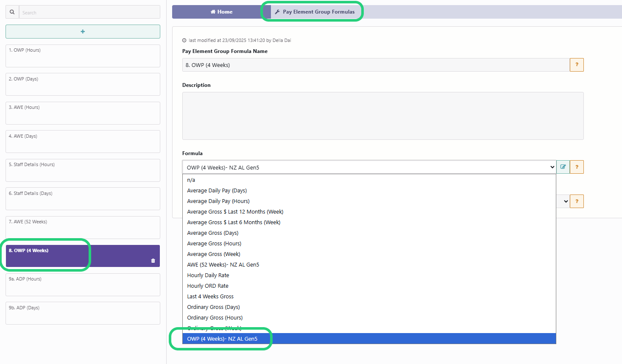Screen dimensions: 622x364
Task: Go to the Home tab
Action: 221,12
